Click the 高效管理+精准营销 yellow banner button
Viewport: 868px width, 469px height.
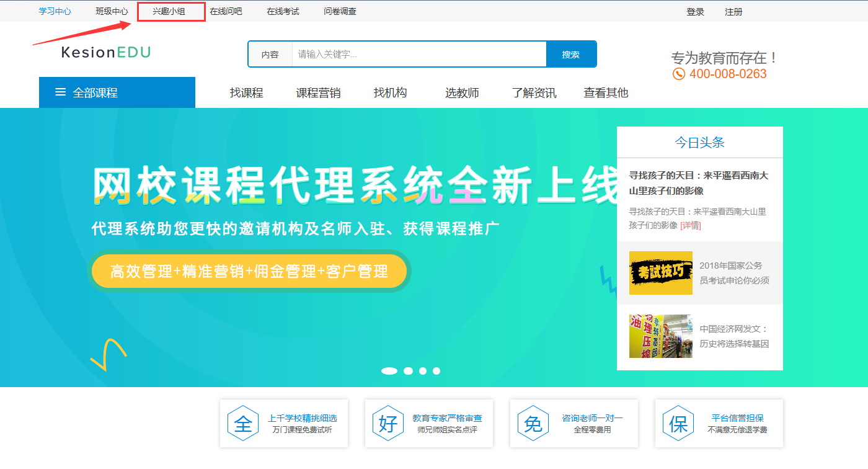(249, 271)
